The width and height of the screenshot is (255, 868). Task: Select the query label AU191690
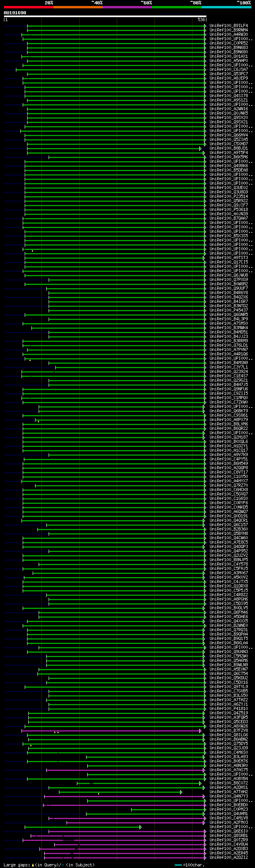[15, 13]
